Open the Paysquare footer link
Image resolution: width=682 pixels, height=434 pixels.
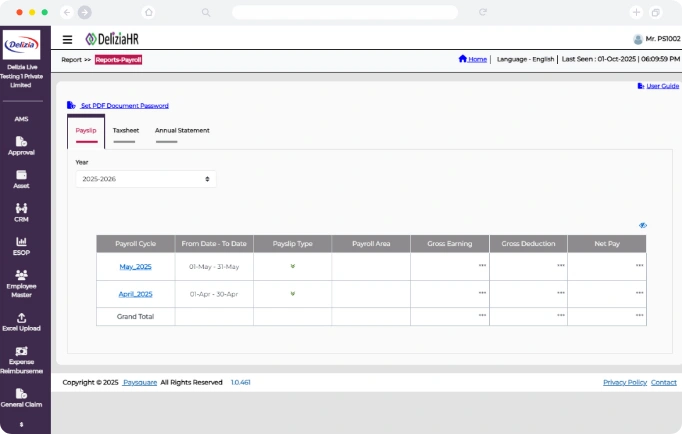(x=140, y=382)
